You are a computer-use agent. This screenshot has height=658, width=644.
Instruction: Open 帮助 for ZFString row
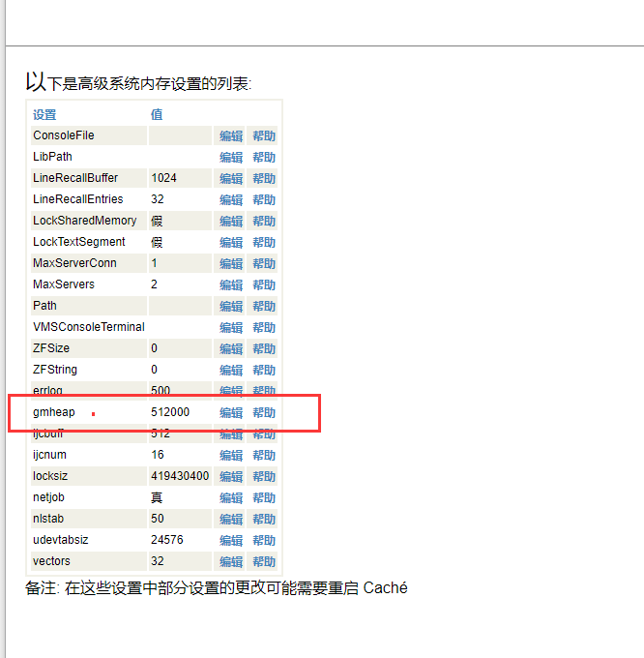pyautogui.click(x=264, y=371)
